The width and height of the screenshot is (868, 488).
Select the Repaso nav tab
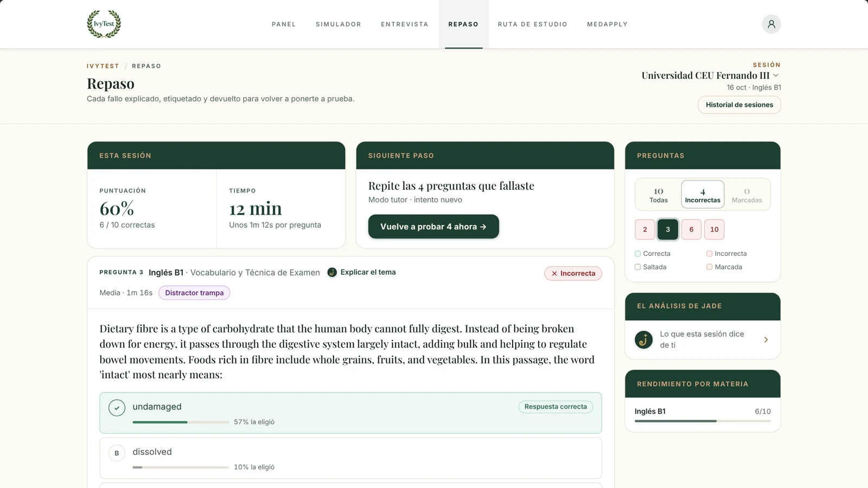click(463, 24)
